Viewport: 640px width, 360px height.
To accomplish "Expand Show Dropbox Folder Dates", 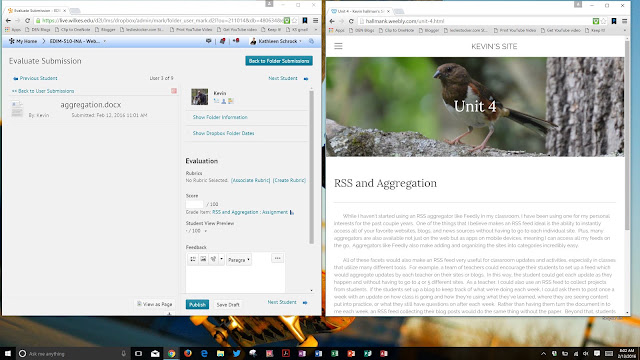I will click(x=223, y=133).
